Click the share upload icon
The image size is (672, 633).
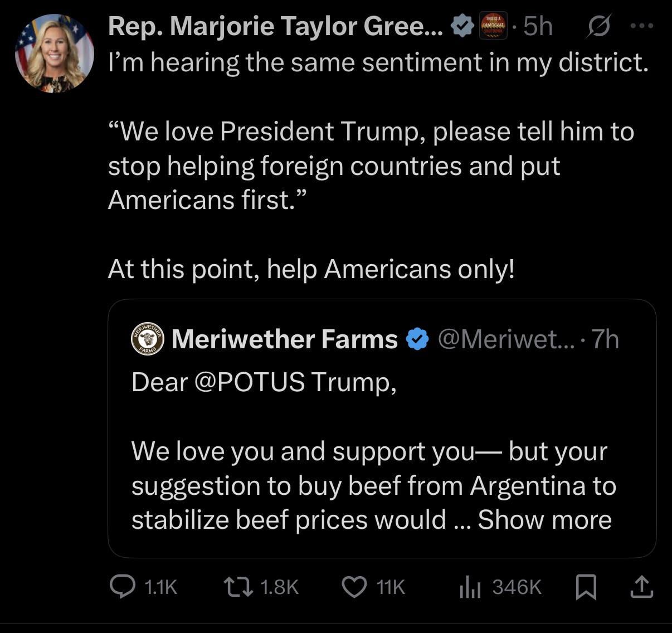(642, 587)
